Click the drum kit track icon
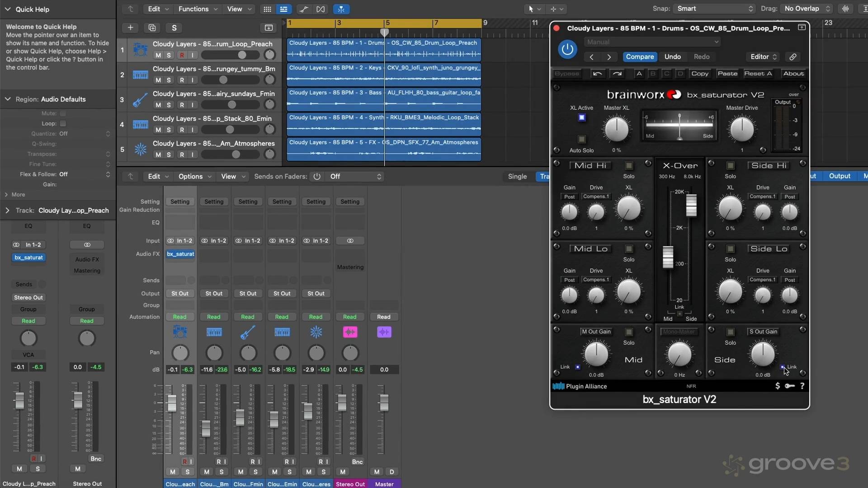Screen dimensions: 868x488 pos(140,50)
